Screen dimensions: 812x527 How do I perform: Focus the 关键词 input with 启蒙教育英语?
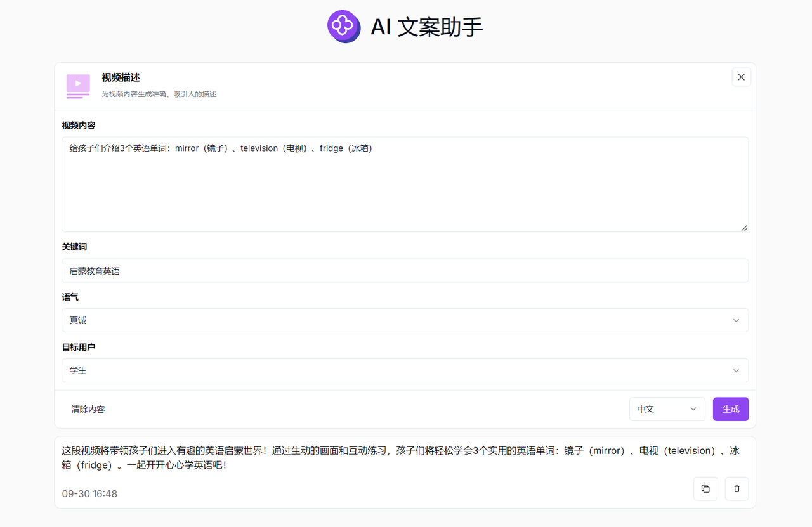click(x=405, y=270)
